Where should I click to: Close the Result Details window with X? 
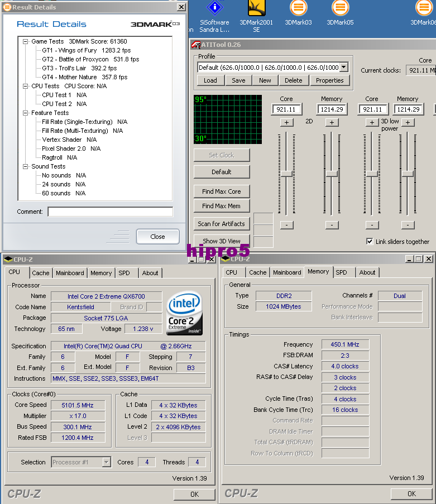181,7
